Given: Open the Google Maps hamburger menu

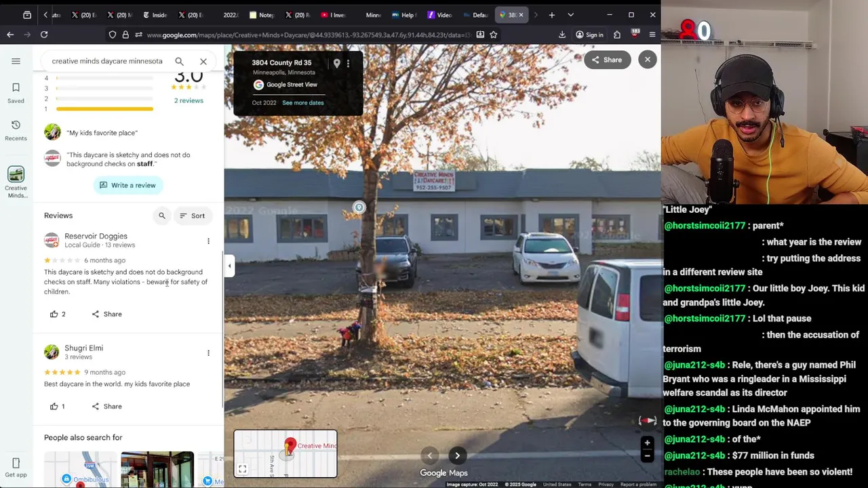Looking at the screenshot, I should (x=16, y=61).
